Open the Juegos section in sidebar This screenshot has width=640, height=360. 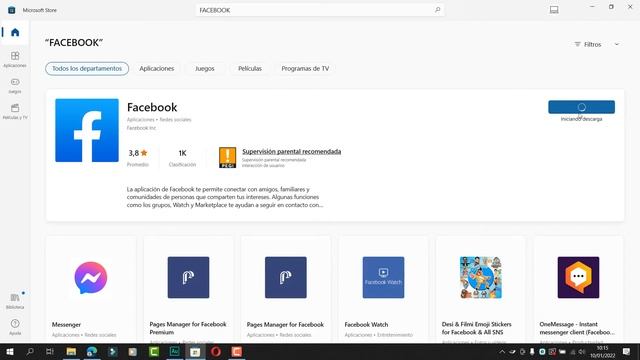[x=15, y=85]
